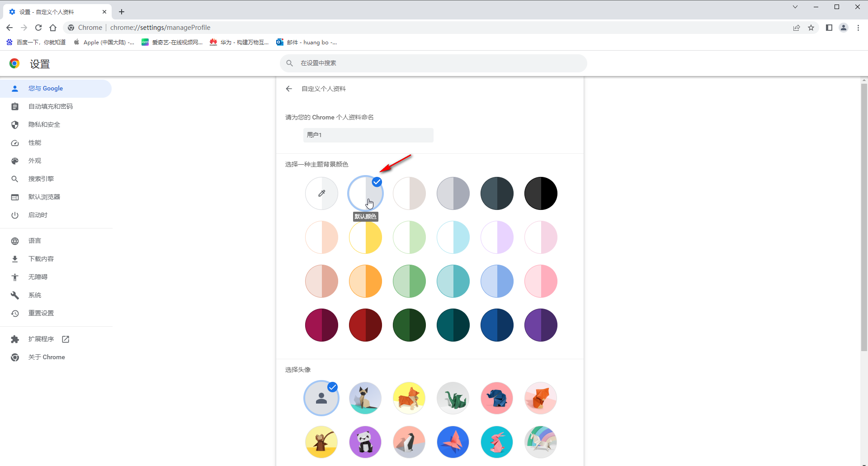Choose the origami panda avatar
Image resolution: width=868 pixels, height=466 pixels.
pyautogui.click(x=365, y=442)
